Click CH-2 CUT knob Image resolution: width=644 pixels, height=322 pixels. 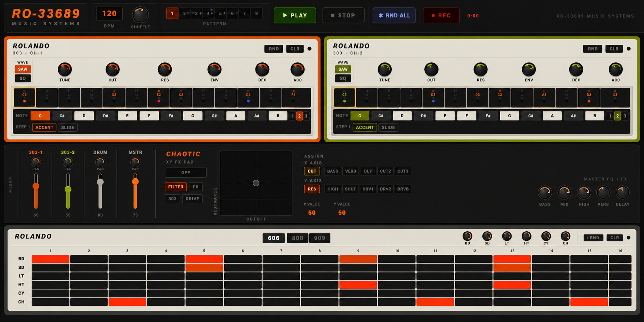(x=431, y=69)
